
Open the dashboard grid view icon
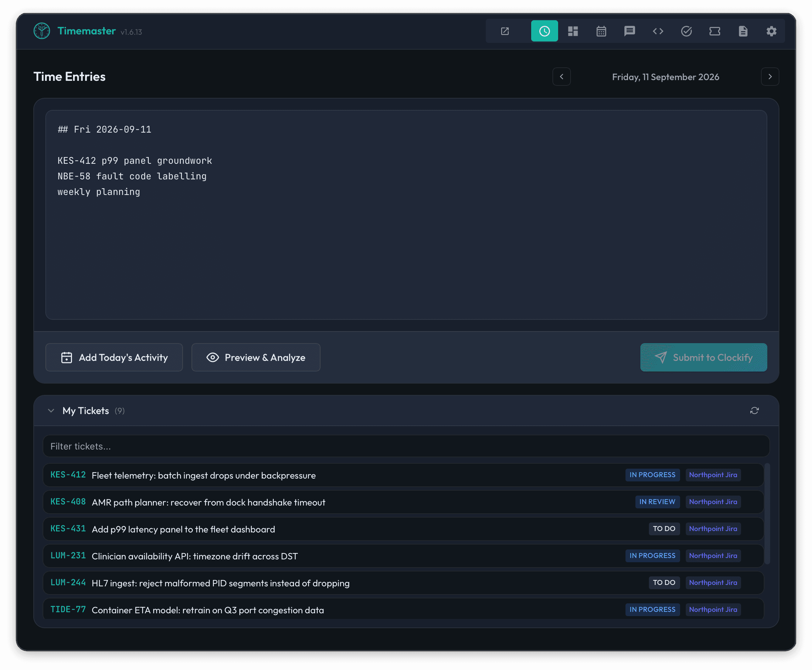click(x=573, y=31)
